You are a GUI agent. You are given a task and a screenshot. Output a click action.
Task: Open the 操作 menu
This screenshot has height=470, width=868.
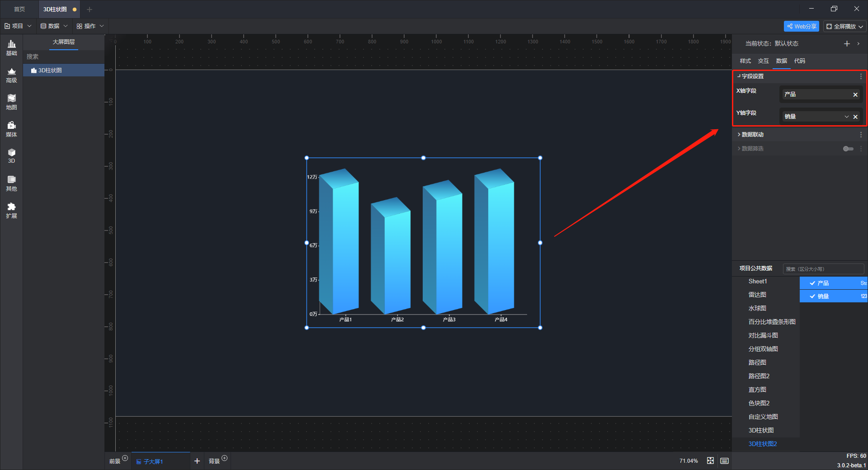tap(90, 26)
